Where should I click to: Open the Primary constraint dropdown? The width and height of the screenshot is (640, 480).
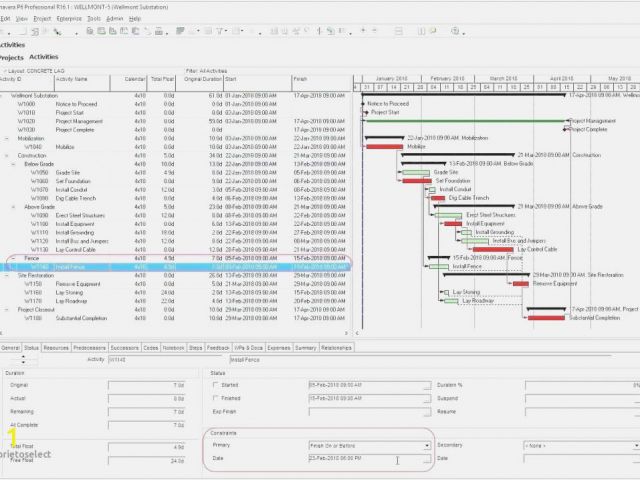tap(427, 445)
